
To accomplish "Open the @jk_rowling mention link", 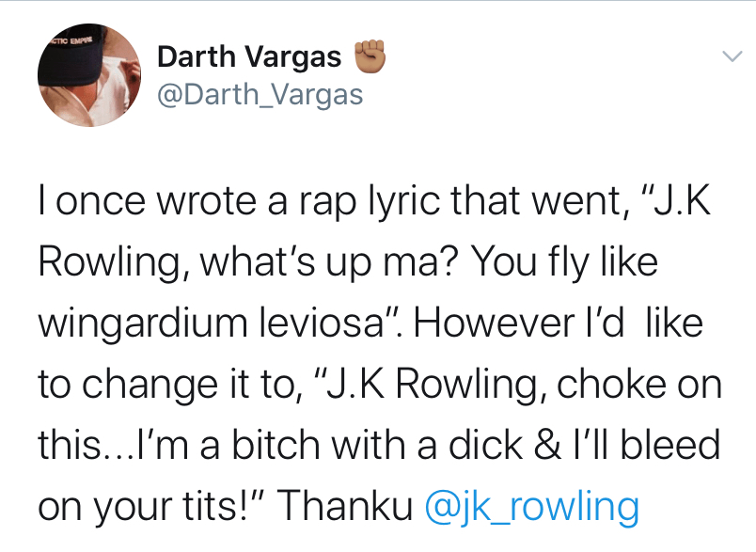I will (532, 507).
